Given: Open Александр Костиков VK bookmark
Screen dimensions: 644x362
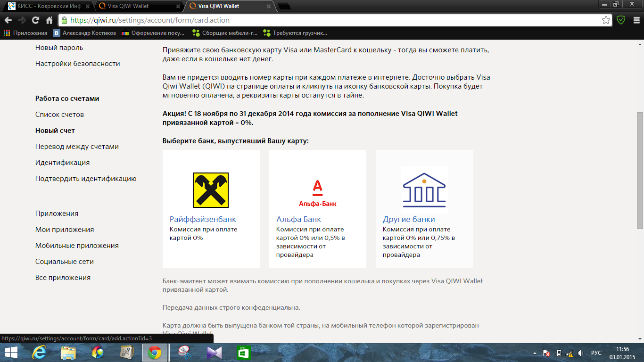Looking at the screenshot, I should coord(85,33).
